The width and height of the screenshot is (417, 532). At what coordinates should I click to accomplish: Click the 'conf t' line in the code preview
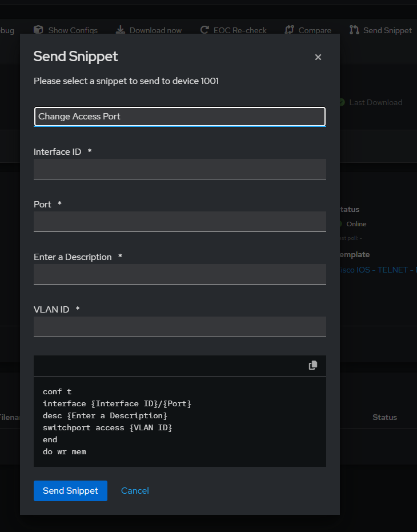point(57,391)
